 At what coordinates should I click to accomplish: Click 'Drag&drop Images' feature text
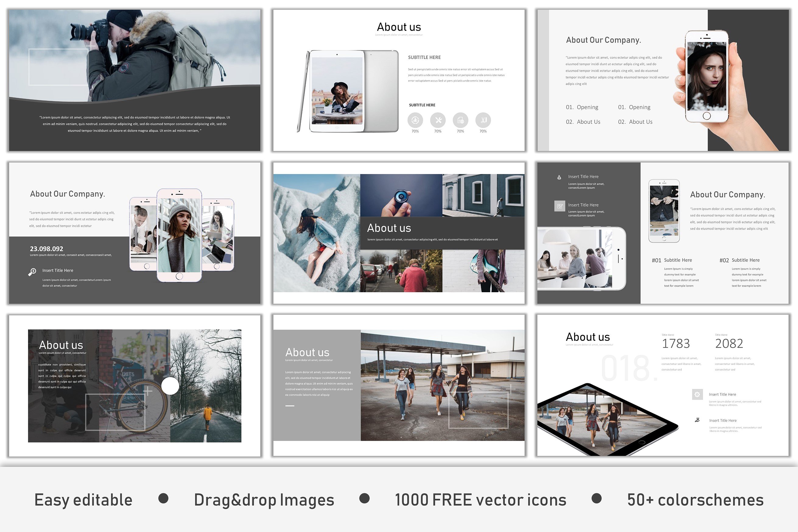264,500
